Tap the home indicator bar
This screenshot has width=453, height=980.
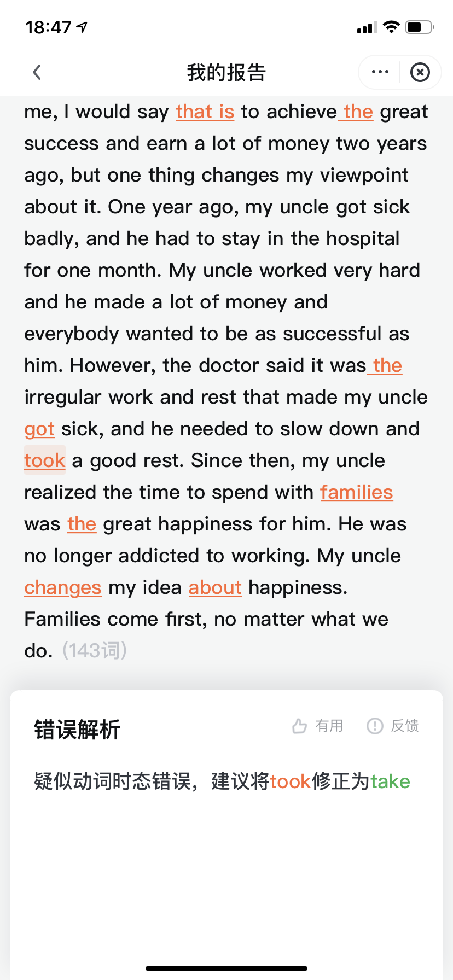pos(226,968)
